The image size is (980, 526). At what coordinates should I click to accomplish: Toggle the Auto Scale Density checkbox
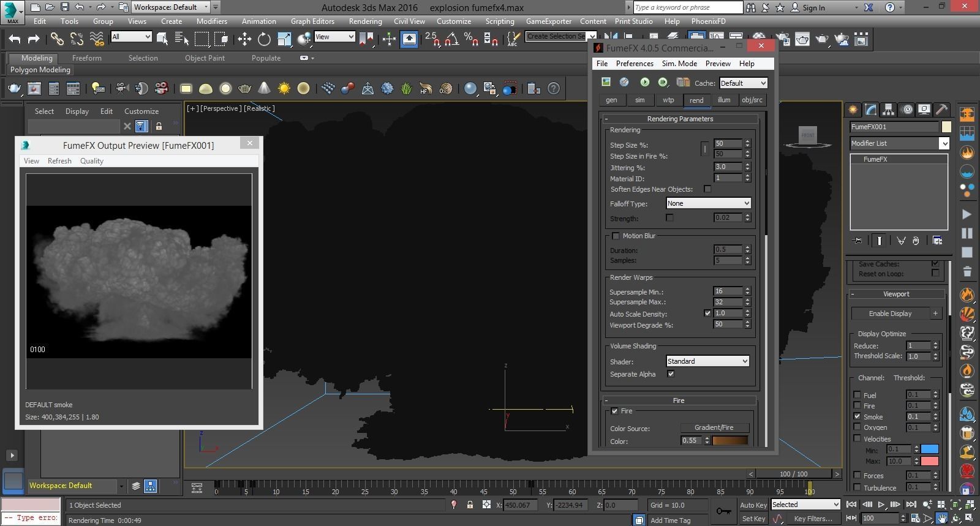click(707, 314)
